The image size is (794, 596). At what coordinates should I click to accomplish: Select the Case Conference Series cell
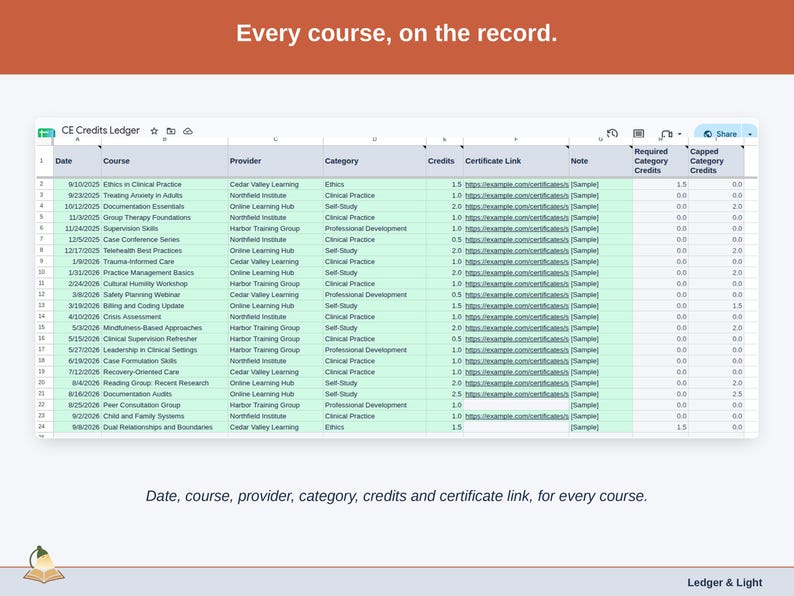coord(165,240)
